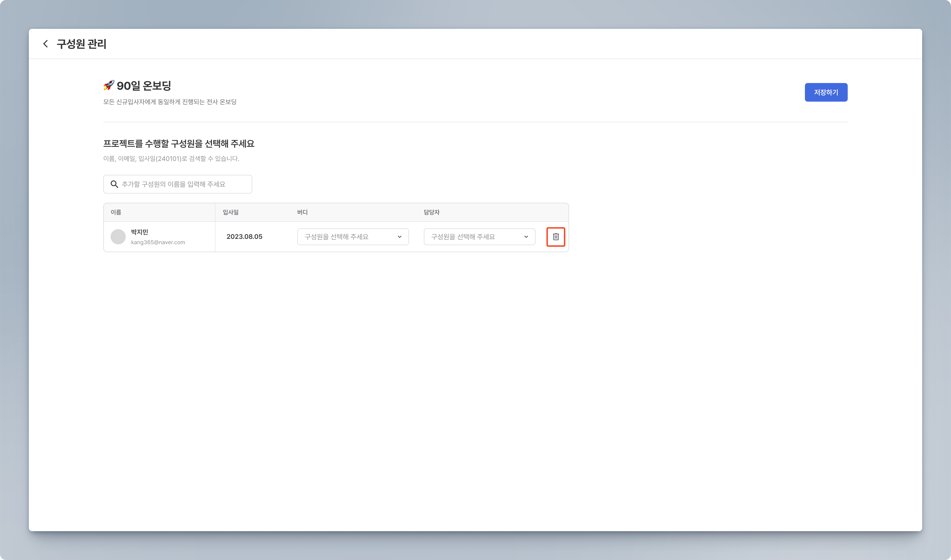Click the email kang365@naver.com
The width and height of the screenshot is (951, 560).
(158, 242)
